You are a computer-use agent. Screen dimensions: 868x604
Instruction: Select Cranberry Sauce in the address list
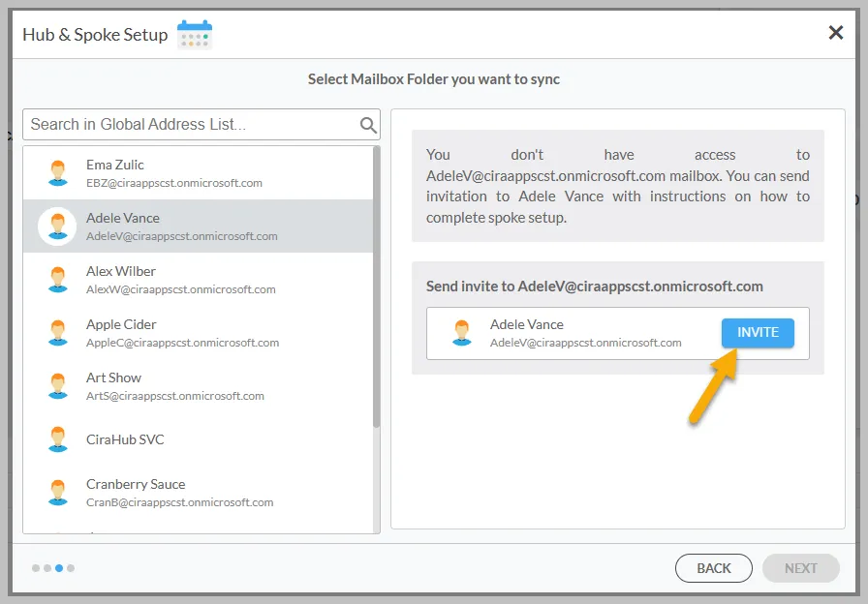tap(199, 493)
